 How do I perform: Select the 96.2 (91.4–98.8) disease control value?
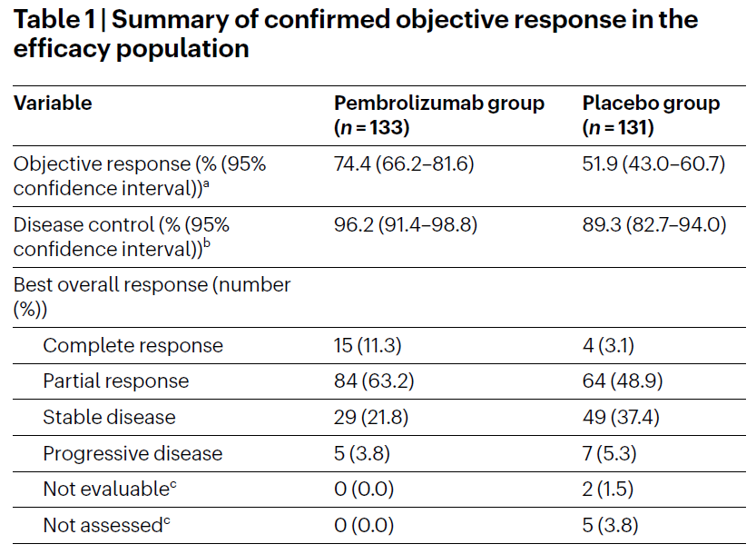tap(406, 224)
